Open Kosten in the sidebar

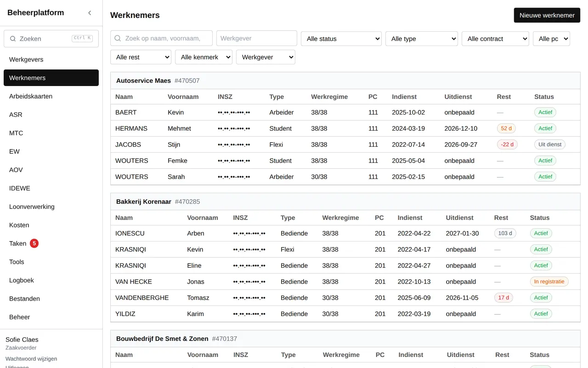(51, 225)
